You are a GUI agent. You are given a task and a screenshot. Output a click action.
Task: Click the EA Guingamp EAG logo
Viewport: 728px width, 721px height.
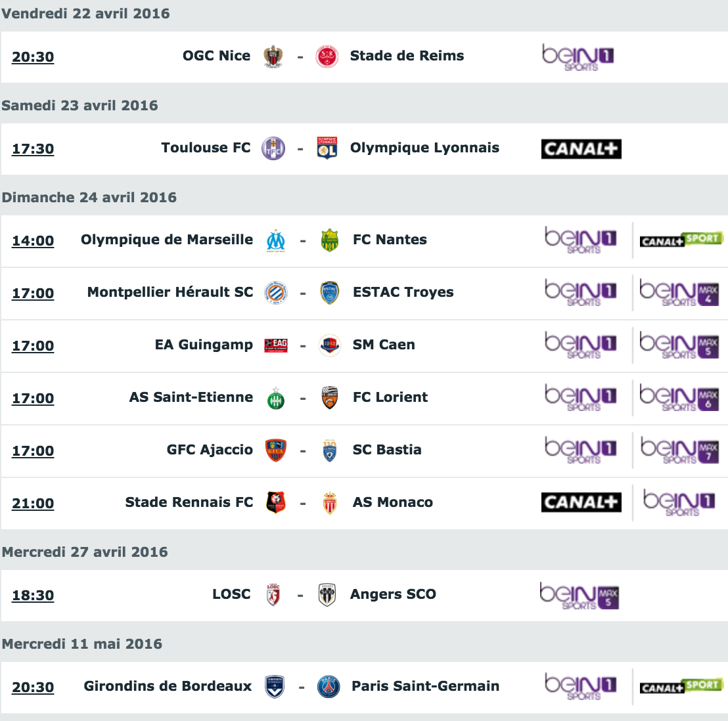tap(276, 345)
